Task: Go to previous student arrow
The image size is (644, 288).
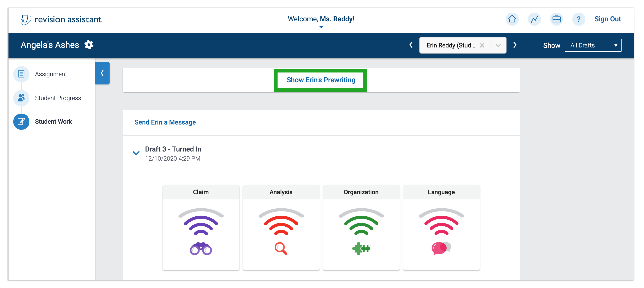Action: [x=411, y=45]
